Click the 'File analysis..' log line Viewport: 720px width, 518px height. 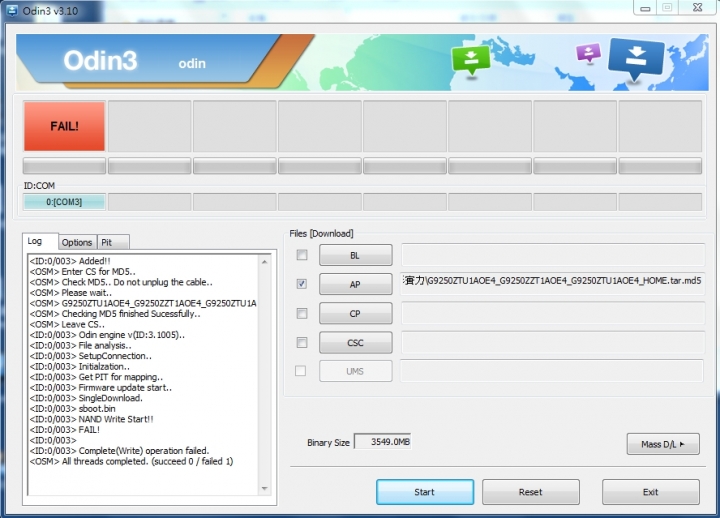[80, 345]
